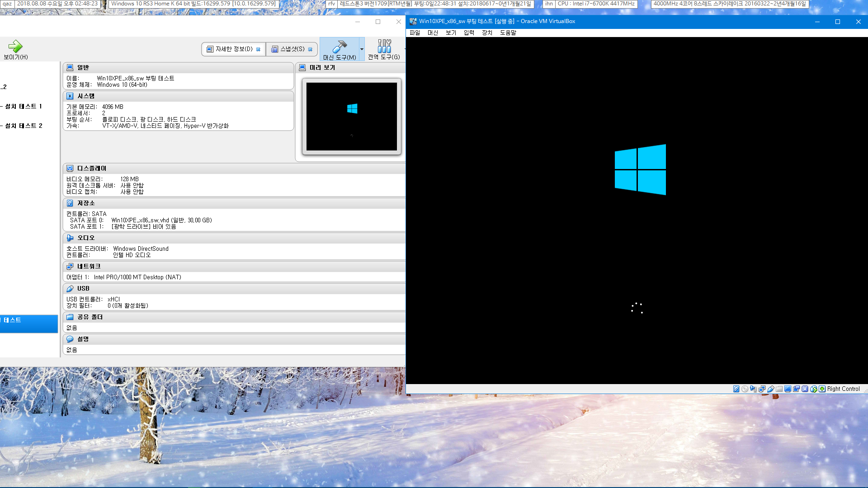Click the hard disk activity status icon

(x=736, y=389)
